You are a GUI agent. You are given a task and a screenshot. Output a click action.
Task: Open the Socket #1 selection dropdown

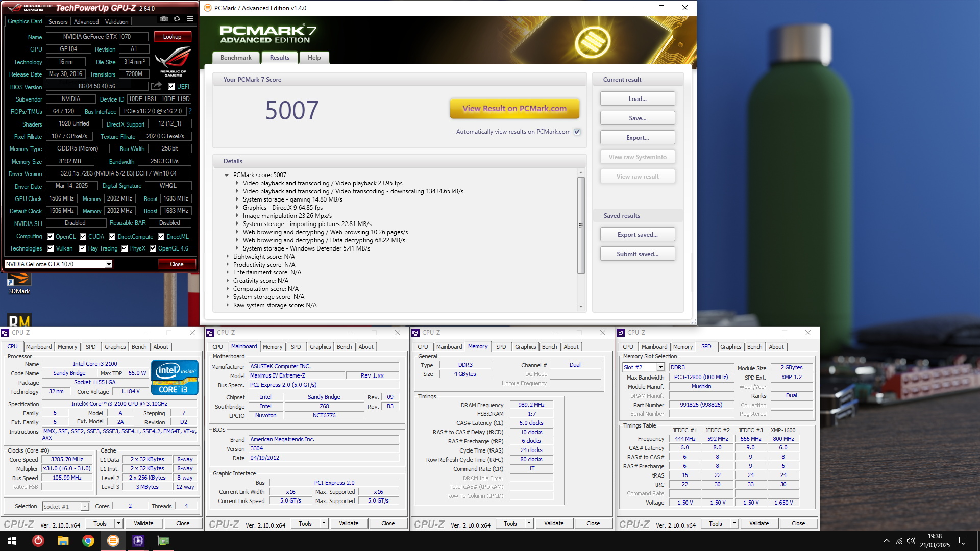coord(85,506)
